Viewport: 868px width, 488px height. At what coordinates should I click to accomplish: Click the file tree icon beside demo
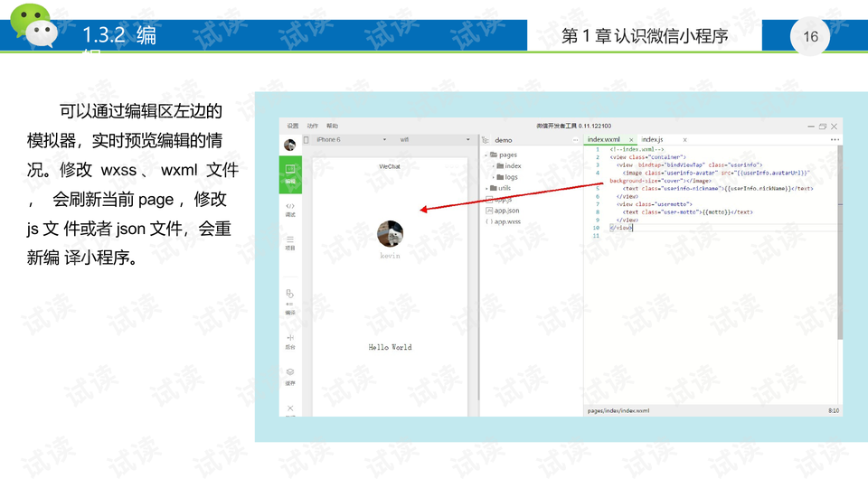(486, 140)
